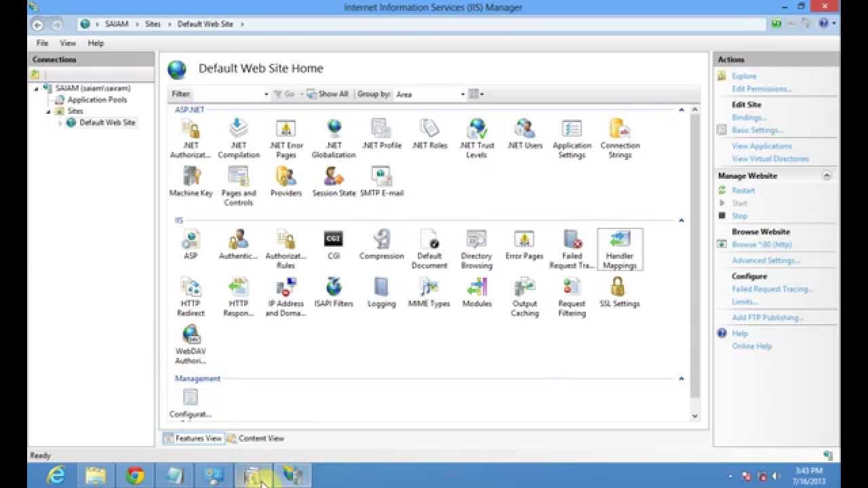Collapse the Sites tree node
The image size is (868, 488).
[49, 111]
